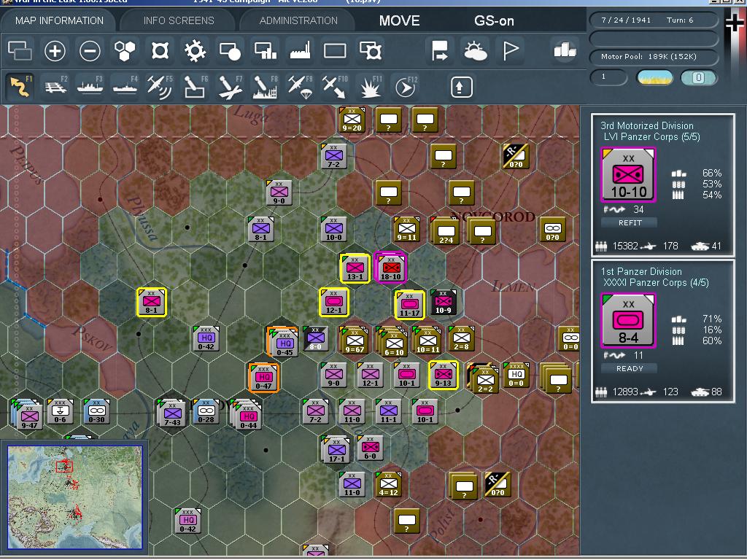Click the plain flag outline icon
This screenshot has height=560, width=747.
click(x=510, y=51)
